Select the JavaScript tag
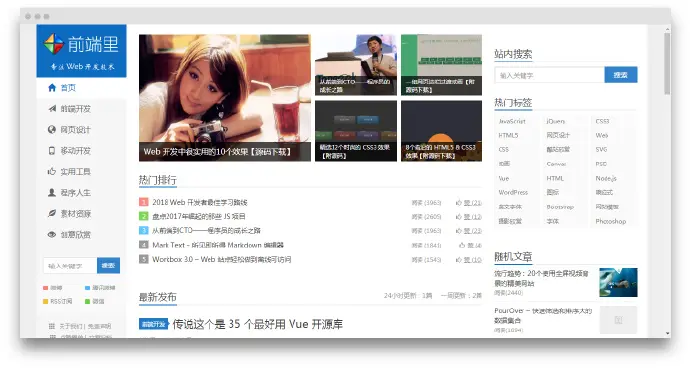 (512, 121)
